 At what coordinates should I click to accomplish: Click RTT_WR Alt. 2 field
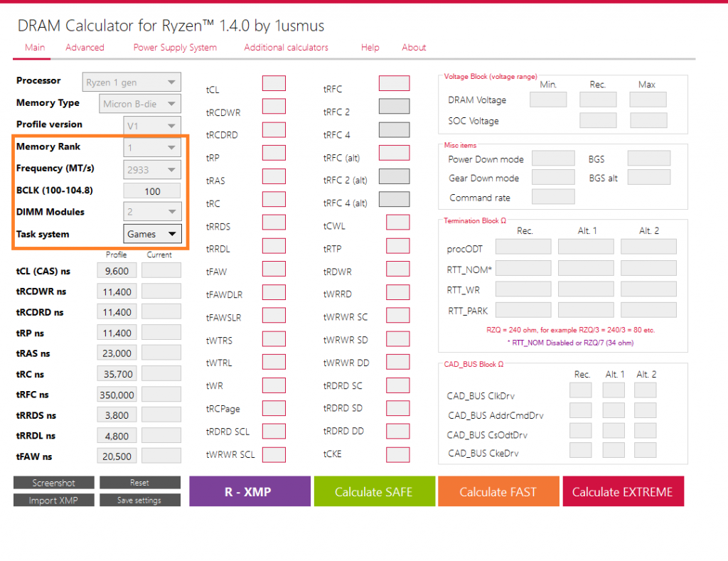[648, 289]
